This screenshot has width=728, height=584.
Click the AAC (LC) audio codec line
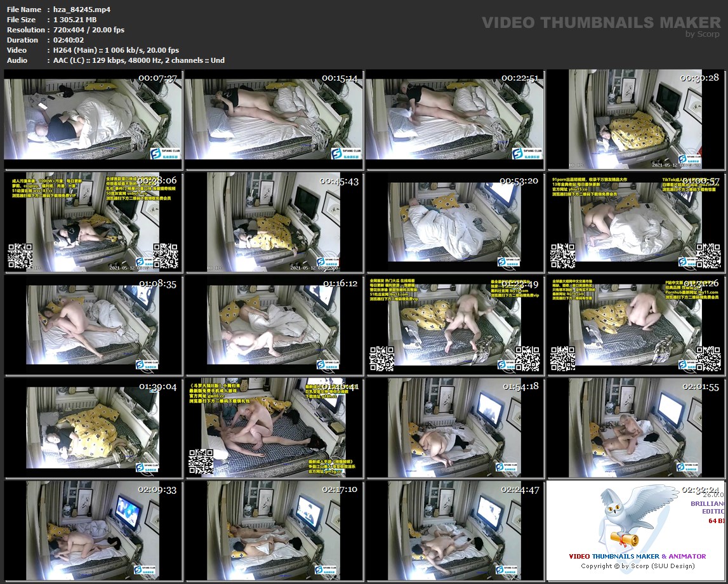139,60
